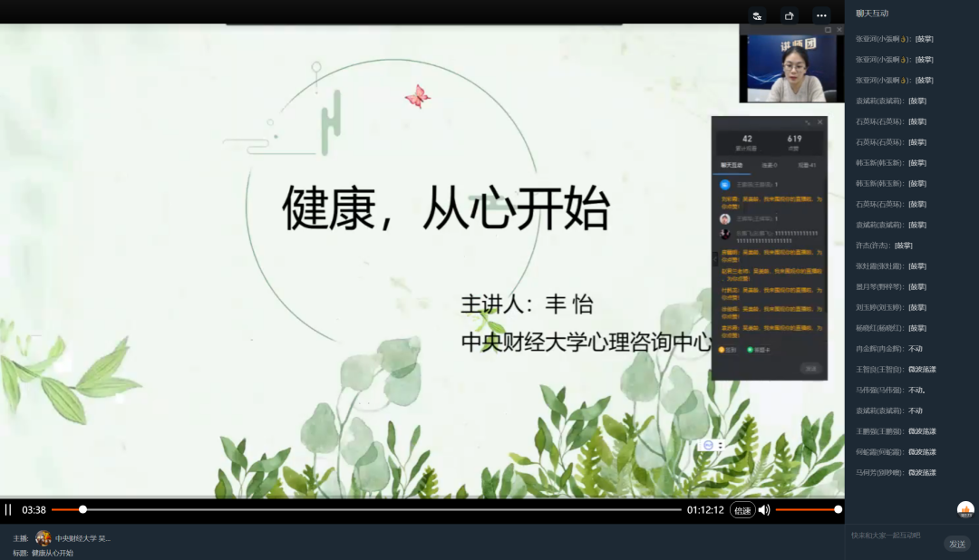The image size is (979, 560).
Task: Open the 答题卡 answer card
Action: (x=759, y=351)
